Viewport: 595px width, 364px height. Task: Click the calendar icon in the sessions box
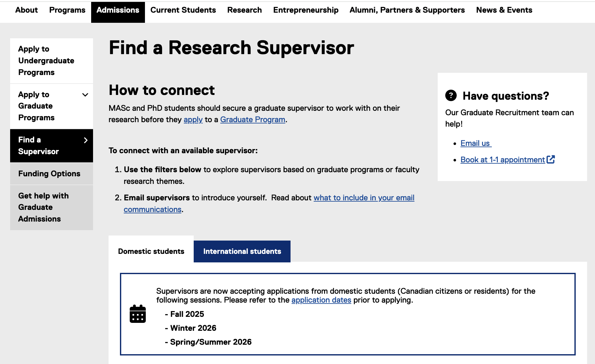(138, 314)
